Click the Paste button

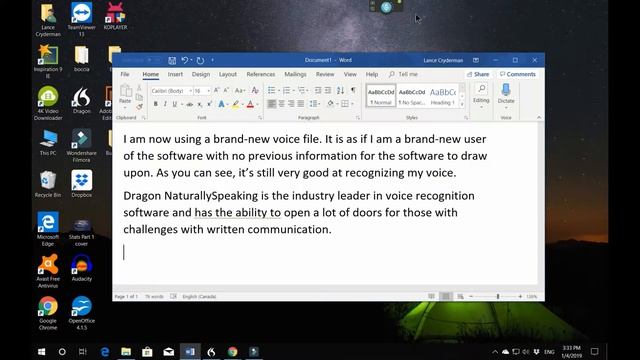tap(125, 95)
